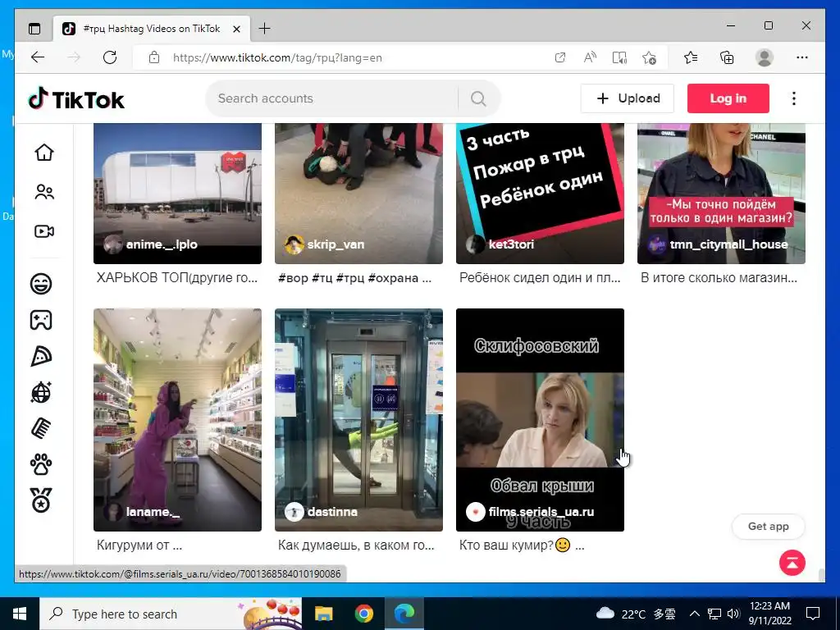
Task: Select the Gaming controller category icon
Action: (41, 320)
